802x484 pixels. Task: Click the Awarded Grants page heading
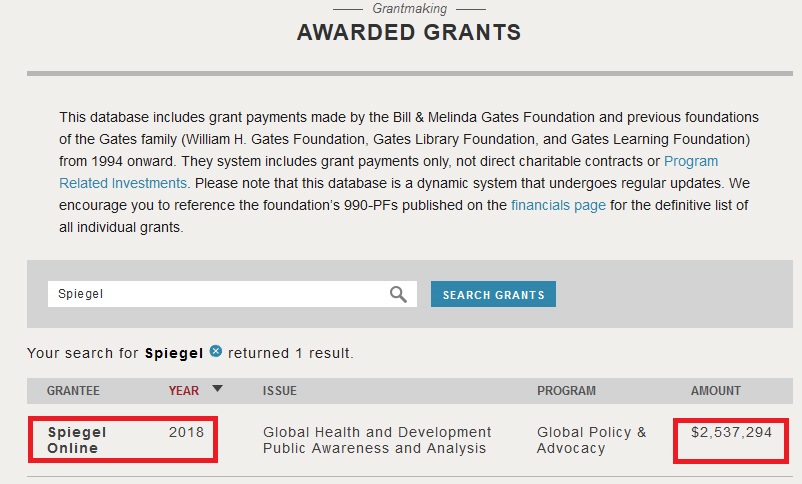tap(409, 33)
